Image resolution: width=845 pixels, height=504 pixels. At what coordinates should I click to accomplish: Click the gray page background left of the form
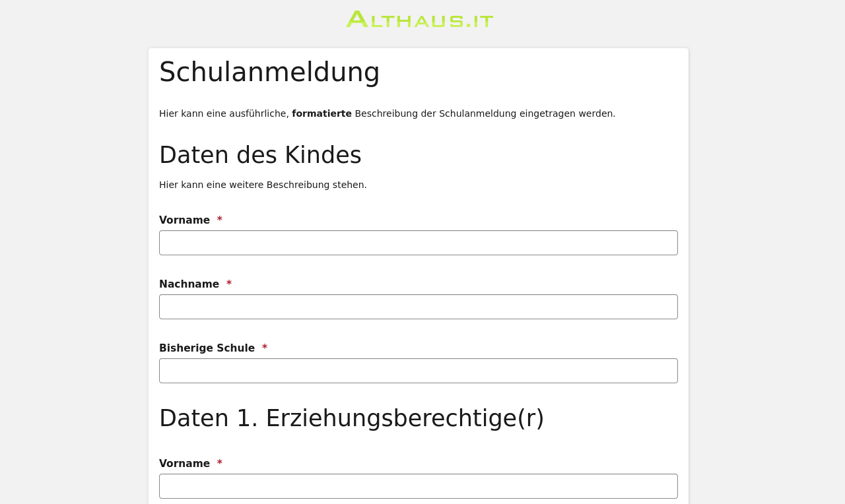coord(73,264)
